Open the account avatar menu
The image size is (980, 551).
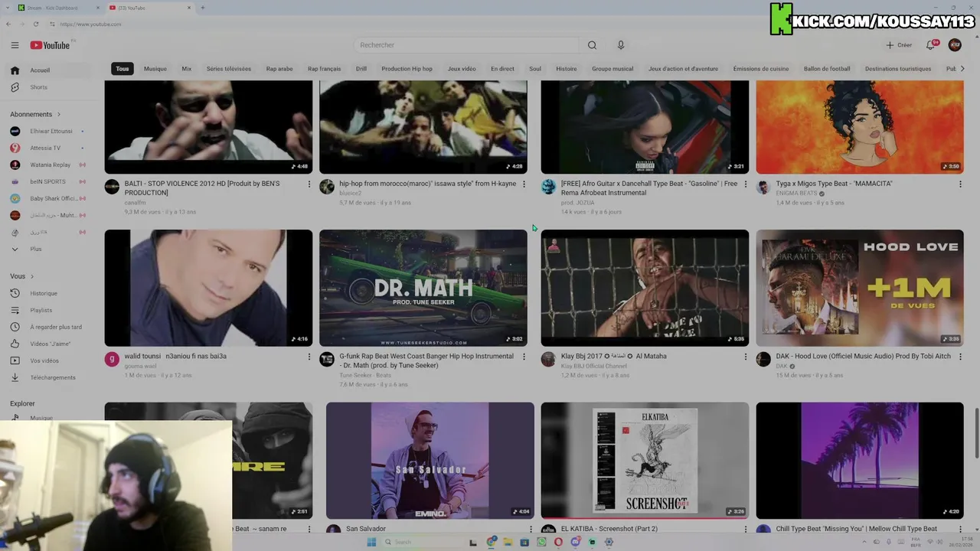(955, 45)
